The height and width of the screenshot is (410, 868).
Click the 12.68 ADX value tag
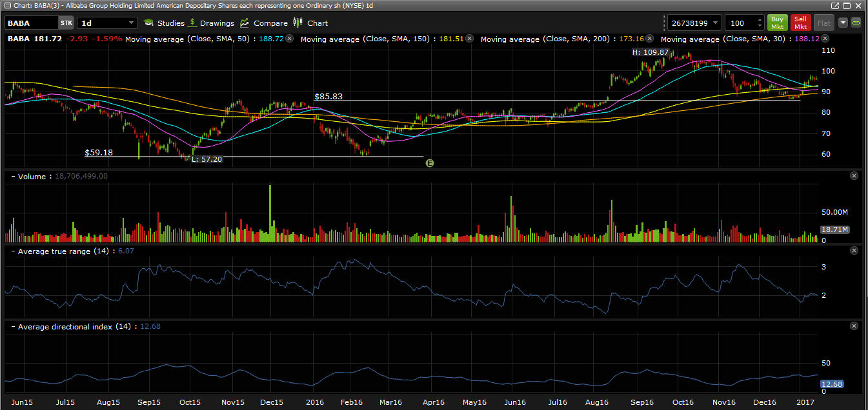pyautogui.click(x=833, y=384)
